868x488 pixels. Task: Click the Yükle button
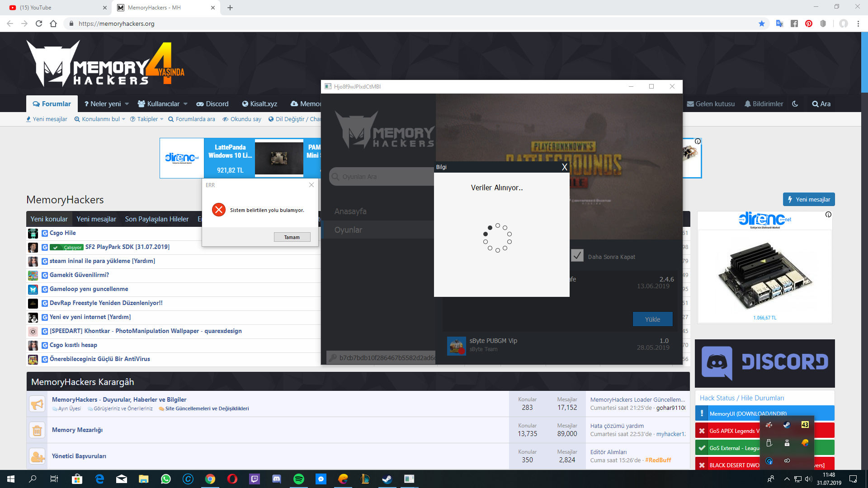pos(652,319)
